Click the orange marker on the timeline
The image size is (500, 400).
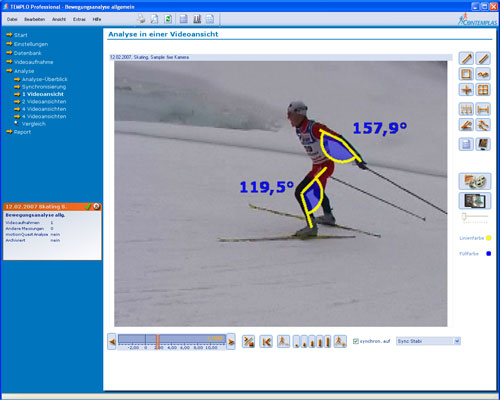(158, 342)
